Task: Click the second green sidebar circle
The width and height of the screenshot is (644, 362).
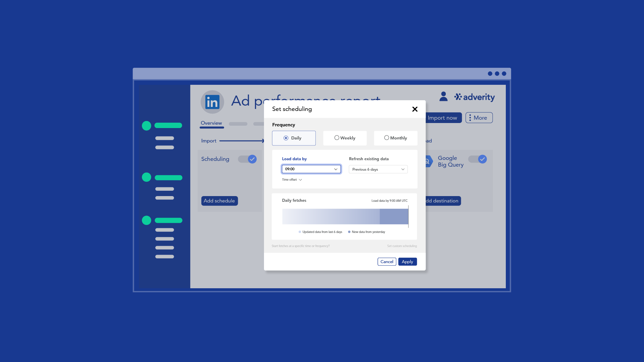Action: [x=147, y=177]
